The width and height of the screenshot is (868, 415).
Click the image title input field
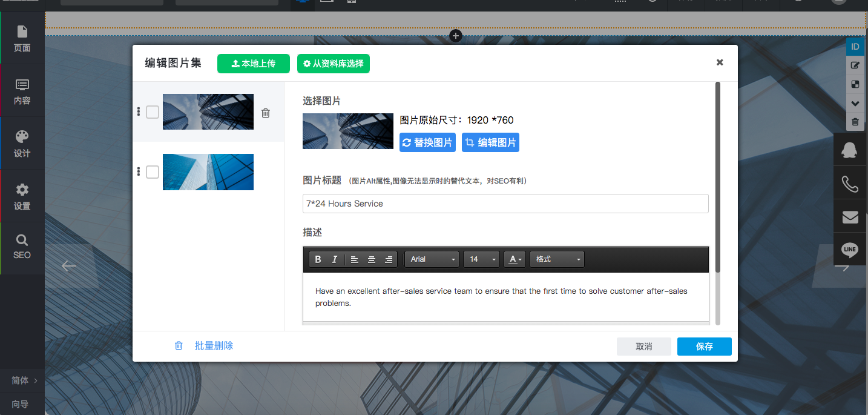point(505,204)
